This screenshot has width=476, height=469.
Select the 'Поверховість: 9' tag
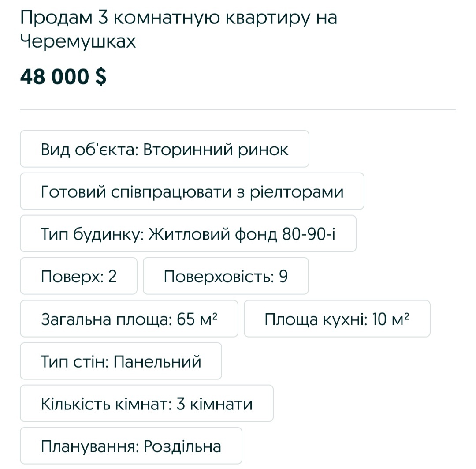pos(225,275)
